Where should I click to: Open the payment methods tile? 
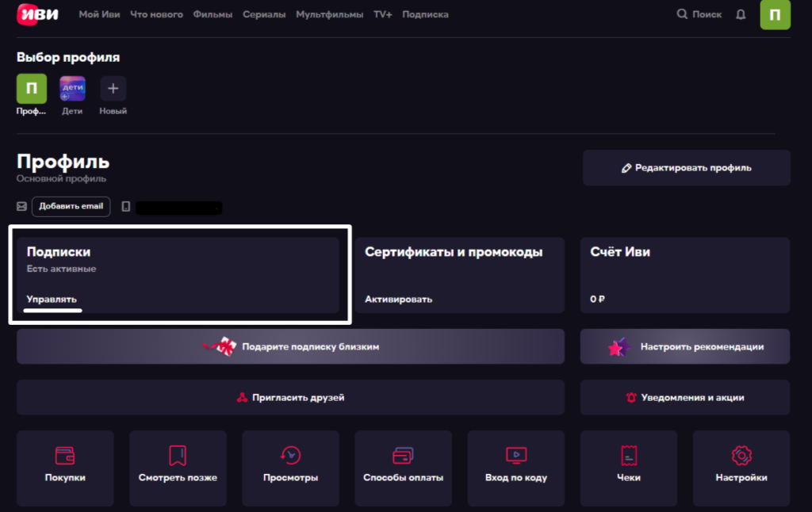403,468
